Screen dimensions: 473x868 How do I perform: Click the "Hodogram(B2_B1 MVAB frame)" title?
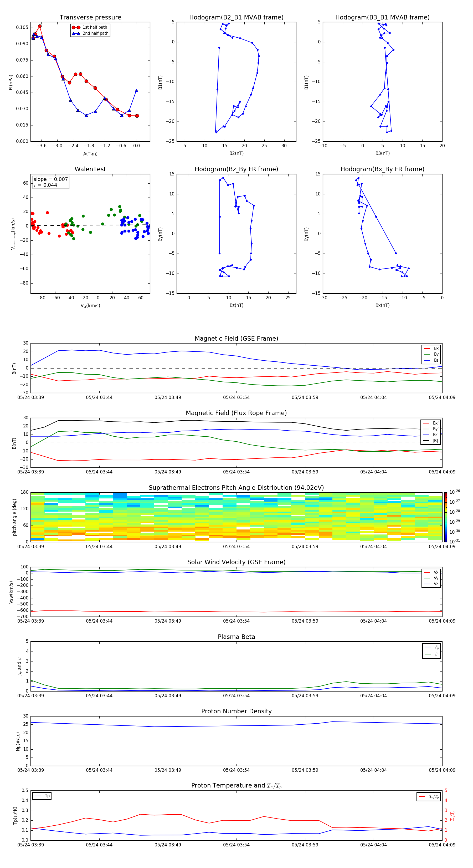(x=236, y=18)
